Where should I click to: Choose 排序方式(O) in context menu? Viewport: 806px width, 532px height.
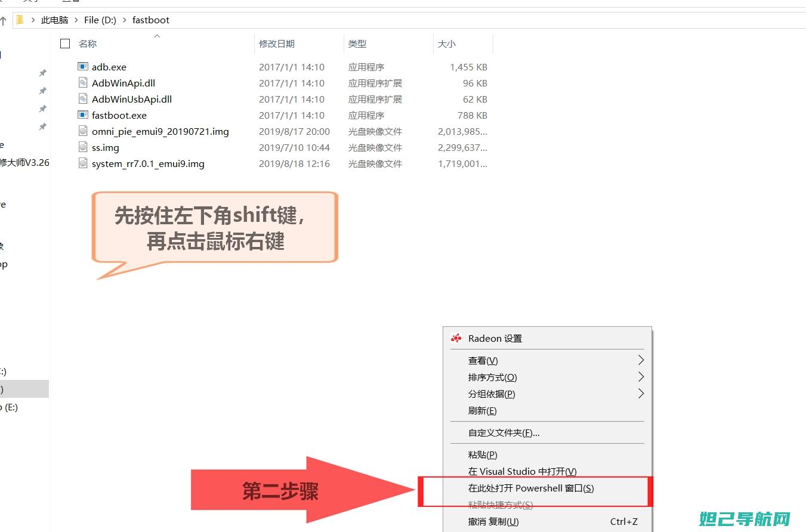point(493,378)
